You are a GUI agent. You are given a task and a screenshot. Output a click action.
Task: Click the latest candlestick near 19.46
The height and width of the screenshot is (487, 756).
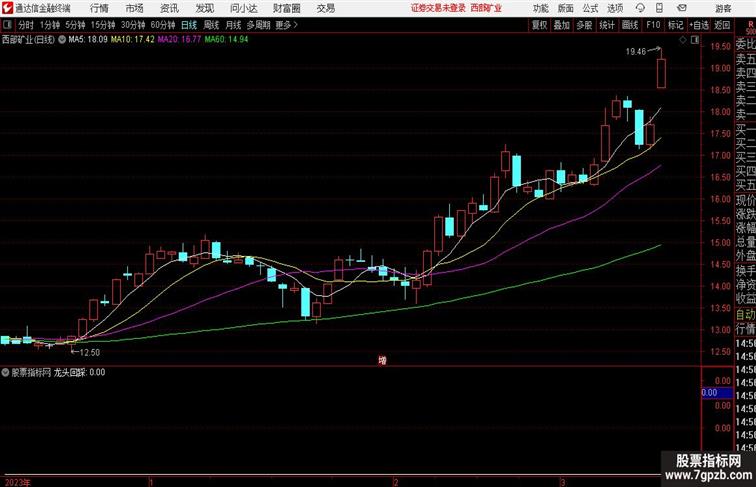click(x=662, y=73)
